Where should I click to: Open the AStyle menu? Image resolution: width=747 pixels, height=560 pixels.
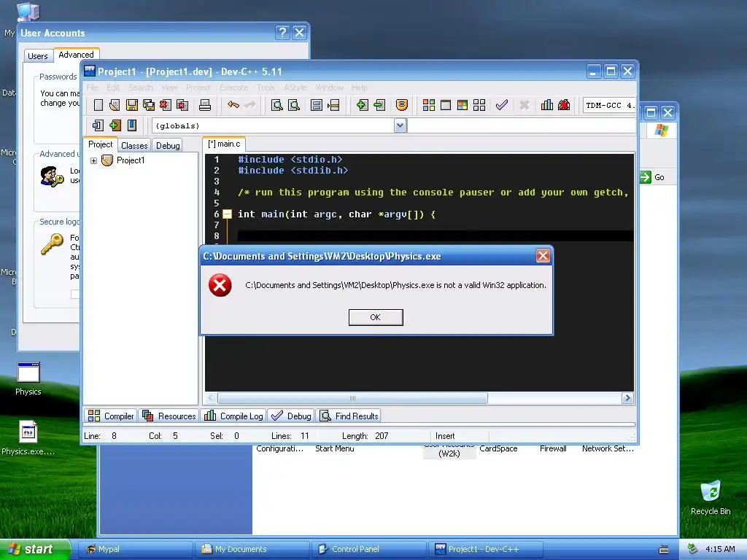coord(295,87)
